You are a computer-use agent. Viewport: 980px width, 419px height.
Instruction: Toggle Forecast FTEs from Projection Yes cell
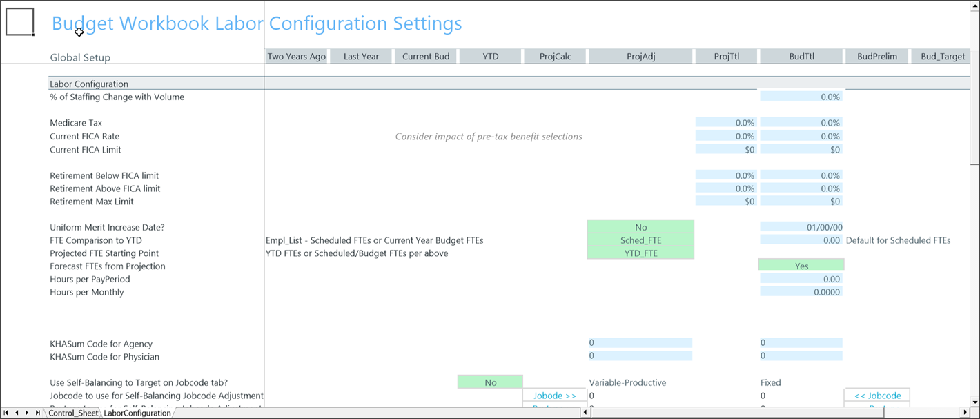[x=801, y=266]
